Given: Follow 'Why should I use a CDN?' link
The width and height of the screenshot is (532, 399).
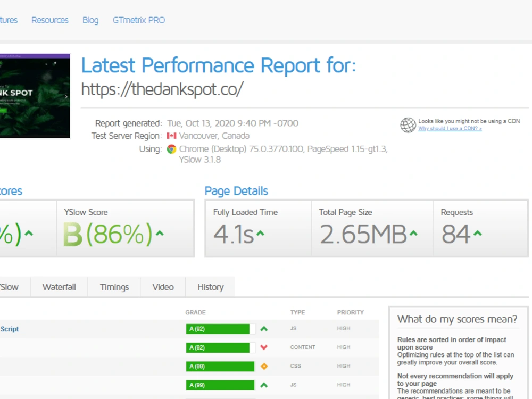Looking at the screenshot, I should (450, 129).
